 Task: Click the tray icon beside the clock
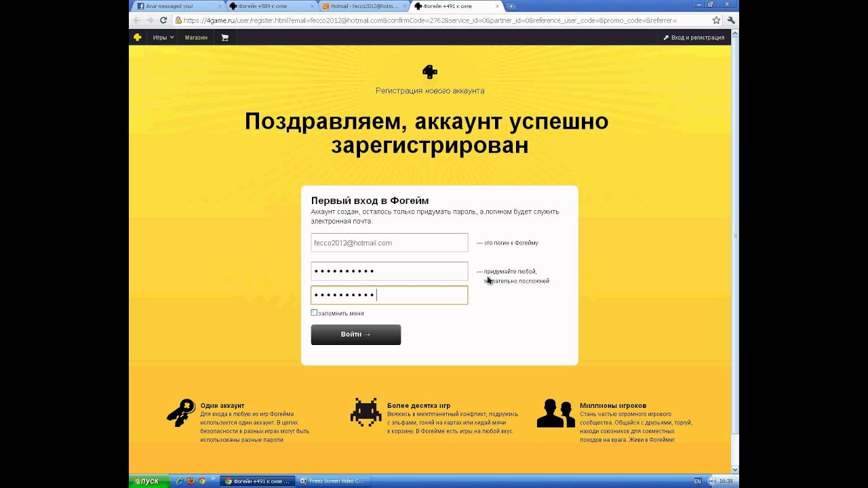(x=711, y=481)
